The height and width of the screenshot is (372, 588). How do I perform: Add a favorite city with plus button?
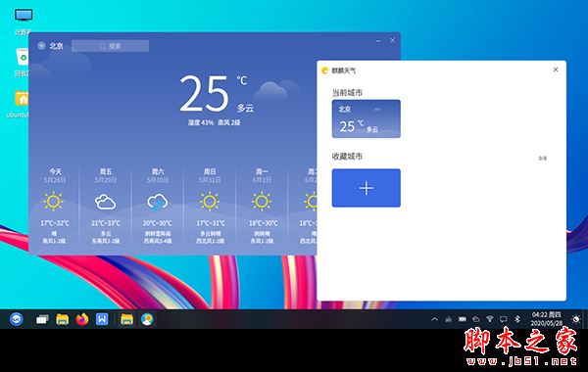[366, 188]
